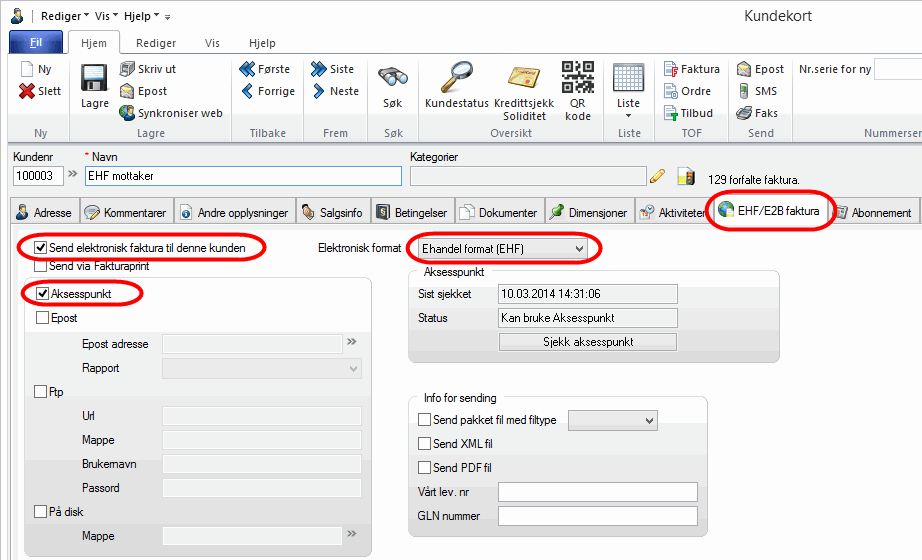Open the Liste dropdown arrow
Viewport: 922px width, 560px height.
coord(628,115)
